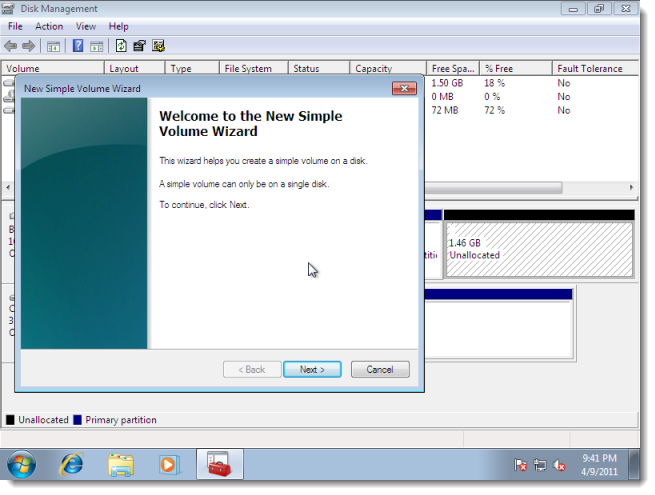The width and height of the screenshot is (655, 495).
Task: Click the network tray icon
Action: (x=540, y=465)
